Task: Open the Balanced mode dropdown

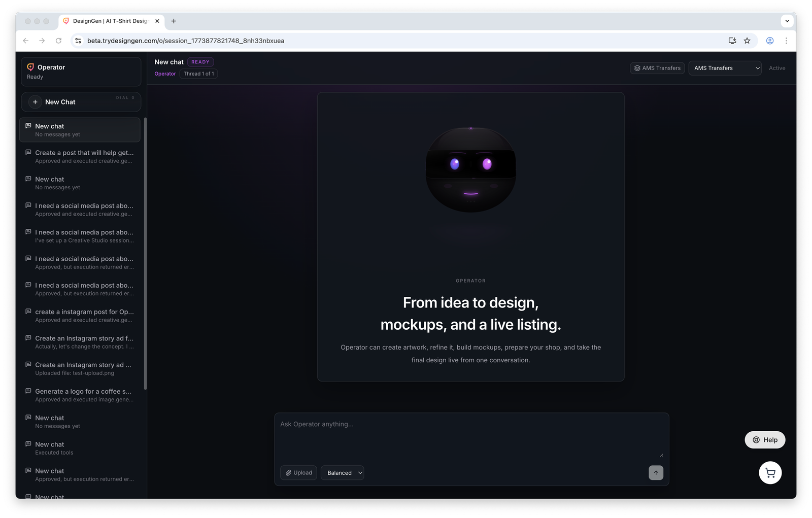Action: tap(342, 472)
